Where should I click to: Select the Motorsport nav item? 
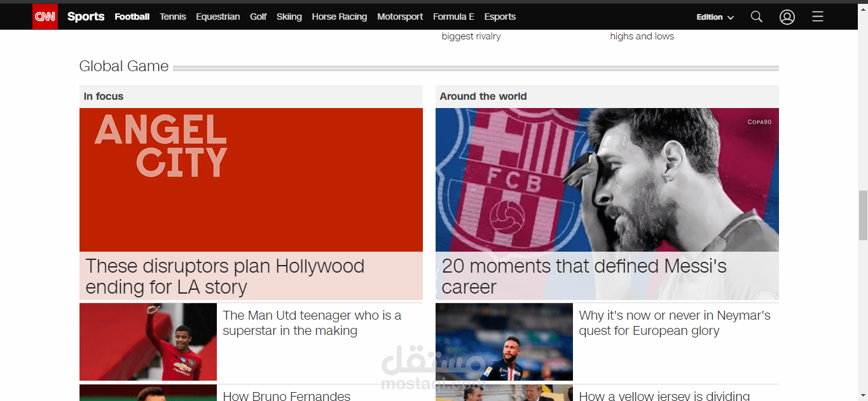point(400,17)
